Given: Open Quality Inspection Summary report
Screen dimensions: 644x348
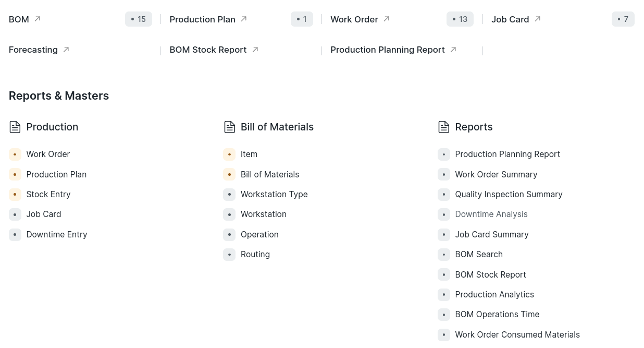Looking at the screenshot, I should [509, 194].
